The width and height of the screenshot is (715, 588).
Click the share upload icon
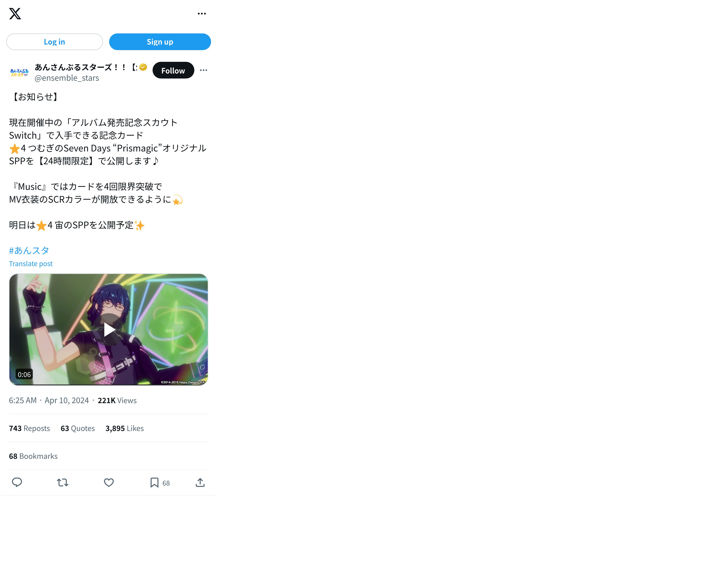(200, 482)
